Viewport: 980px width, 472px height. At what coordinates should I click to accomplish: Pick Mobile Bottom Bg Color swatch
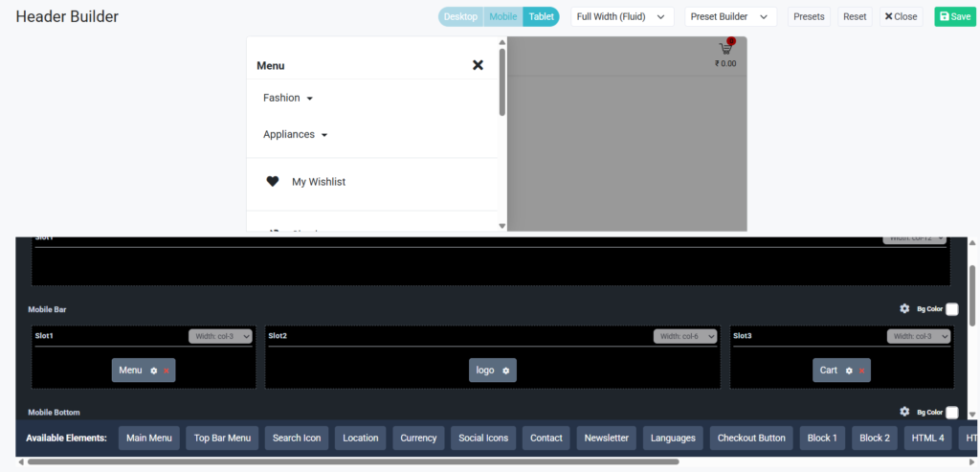[952, 412]
